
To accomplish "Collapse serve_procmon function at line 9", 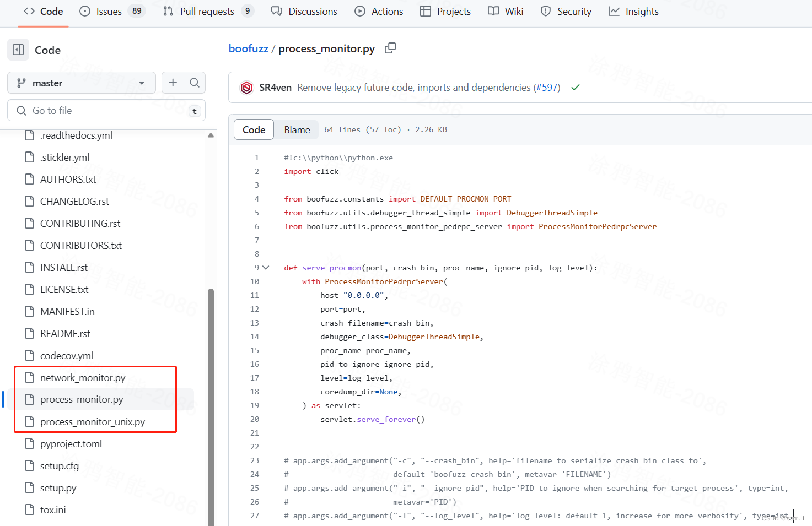I will pyautogui.click(x=266, y=268).
